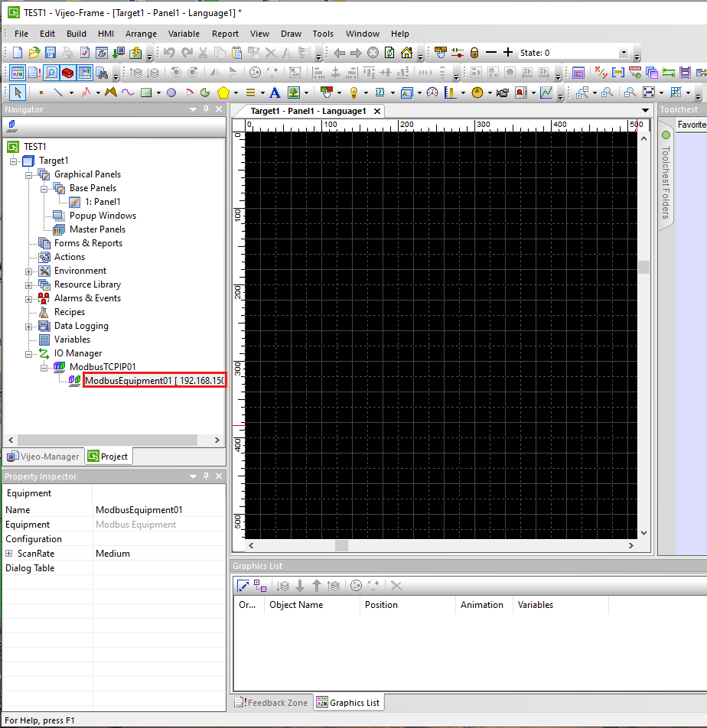Viewport: 707px width, 728px height.
Task: Close the Target1 - Panel1 editor tab
Action: point(377,111)
